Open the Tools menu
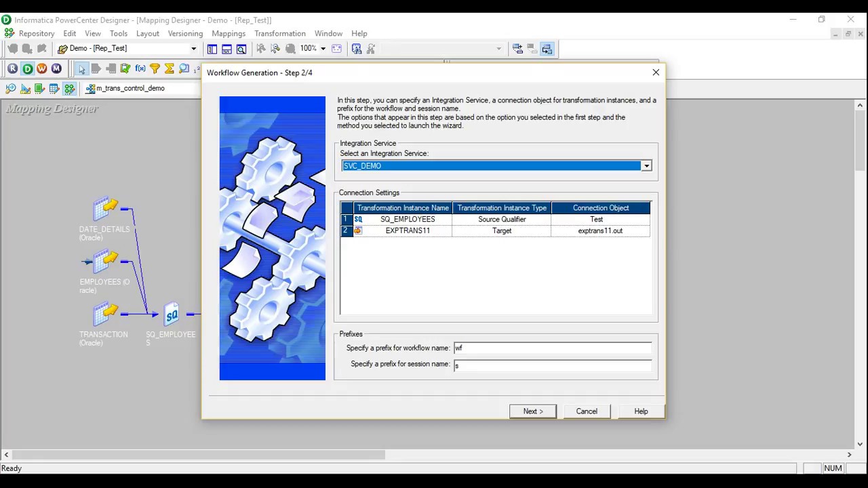The width and height of the screenshot is (868, 488). (119, 33)
